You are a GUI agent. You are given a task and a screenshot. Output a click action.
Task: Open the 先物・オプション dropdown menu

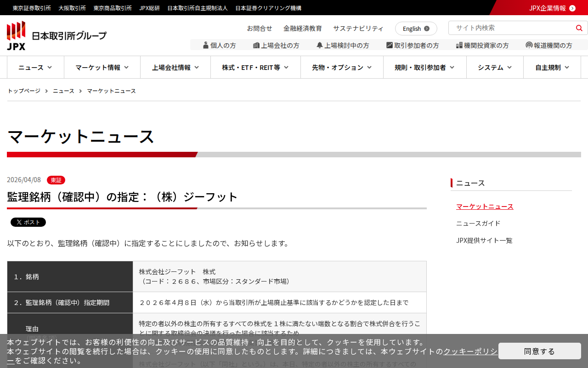[342, 67]
